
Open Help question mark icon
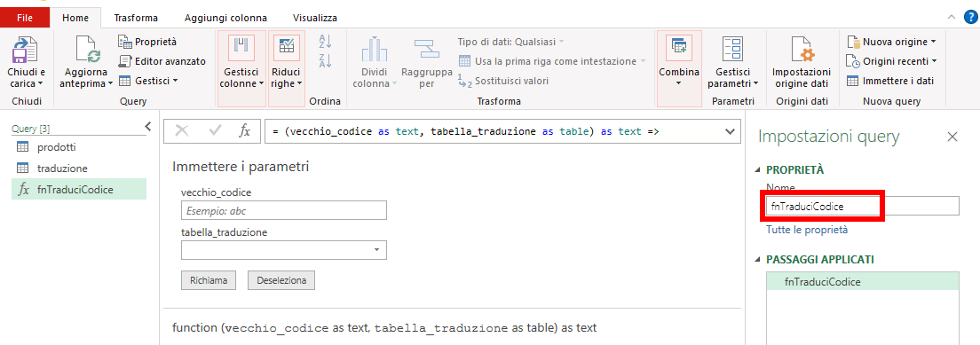(970, 18)
